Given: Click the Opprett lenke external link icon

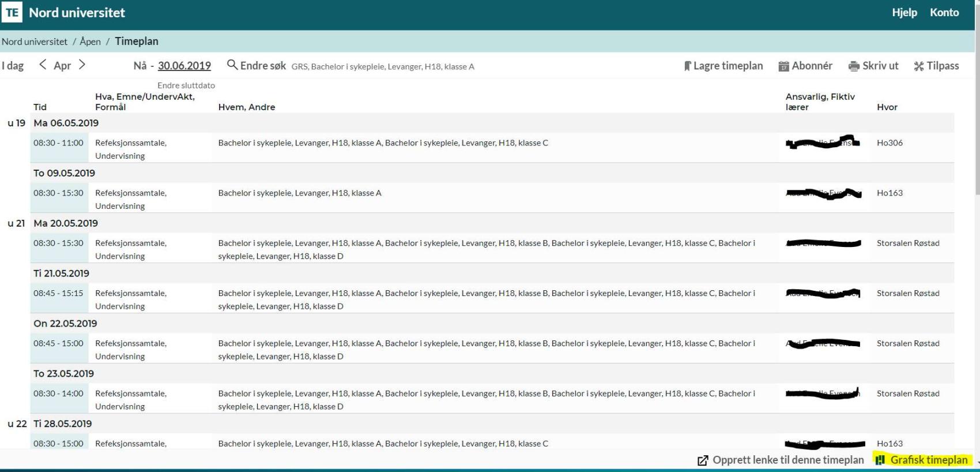Looking at the screenshot, I should pos(703,460).
